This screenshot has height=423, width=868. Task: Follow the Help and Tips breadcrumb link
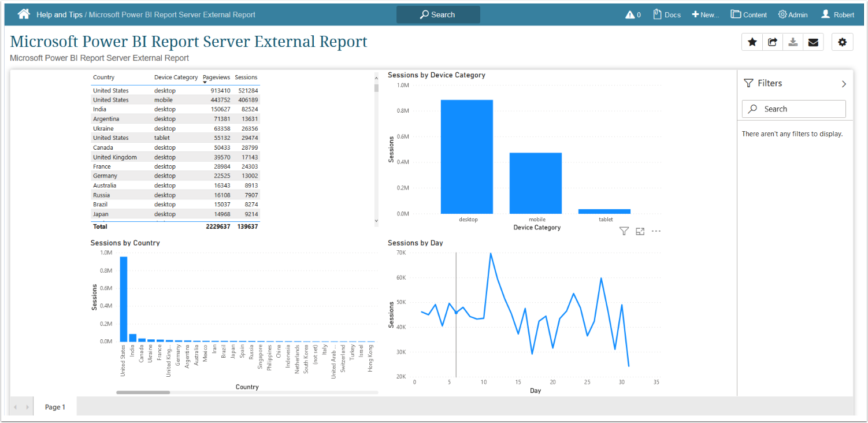60,14
